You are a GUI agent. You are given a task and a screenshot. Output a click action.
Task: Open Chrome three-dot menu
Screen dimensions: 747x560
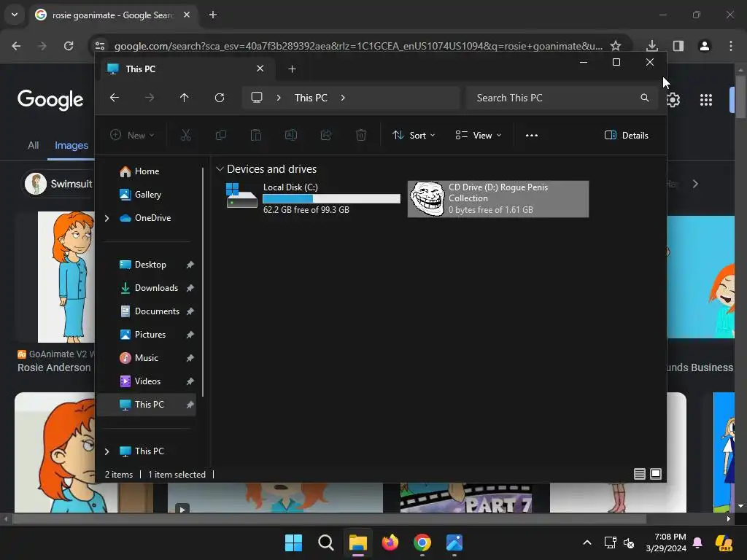point(731,46)
